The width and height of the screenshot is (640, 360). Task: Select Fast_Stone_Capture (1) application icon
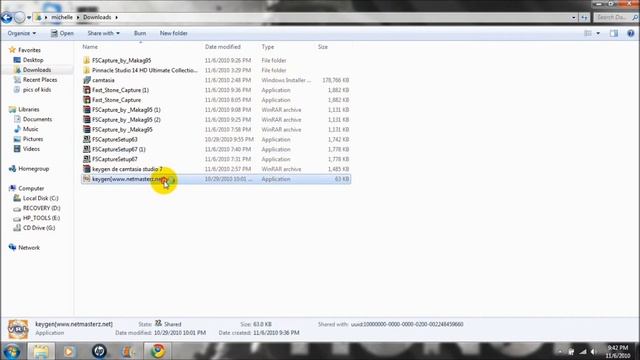87,90
